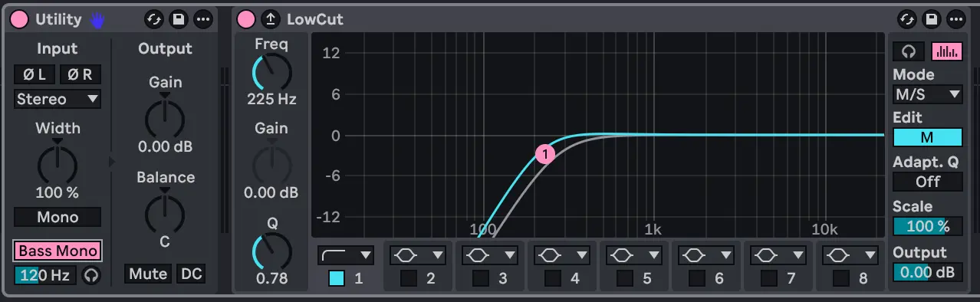Viewport: 980px width, 302px height.
Task: Click the Freq knob
Action: 271,72
